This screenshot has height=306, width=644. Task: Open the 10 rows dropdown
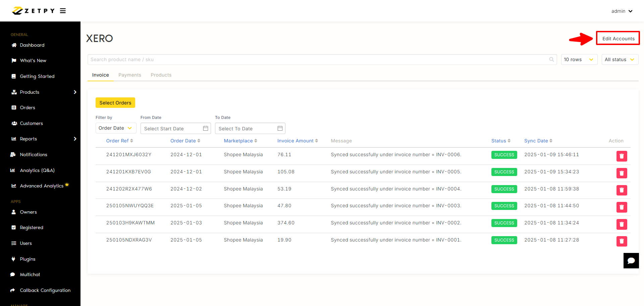579,59
